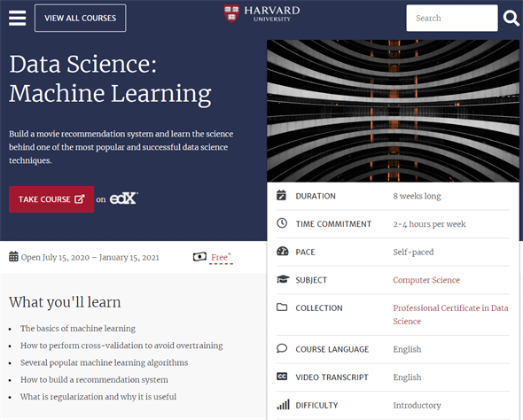
Task: Open Professional Certificate in Data Science link
Action: click(450, 315)
